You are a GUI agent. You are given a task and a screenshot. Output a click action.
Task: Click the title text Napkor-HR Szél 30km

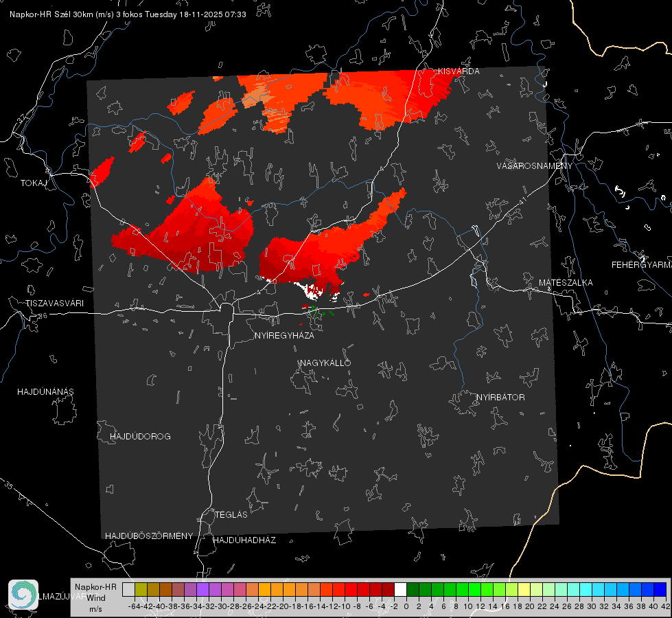[62, 14]
